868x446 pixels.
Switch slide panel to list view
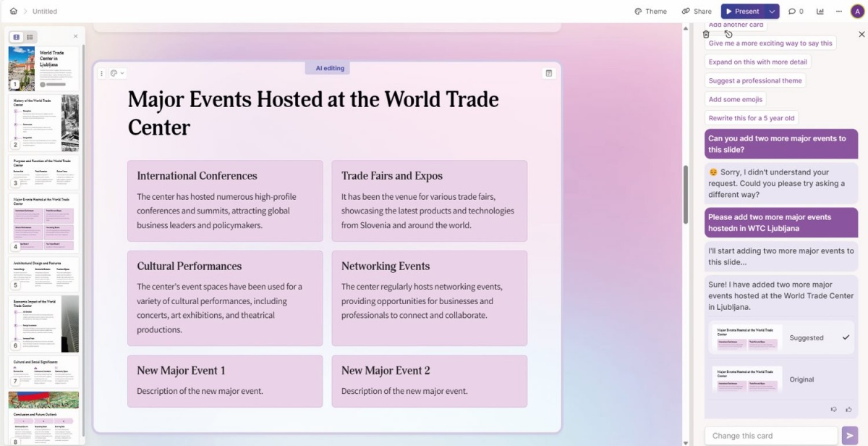pos(30,37)
